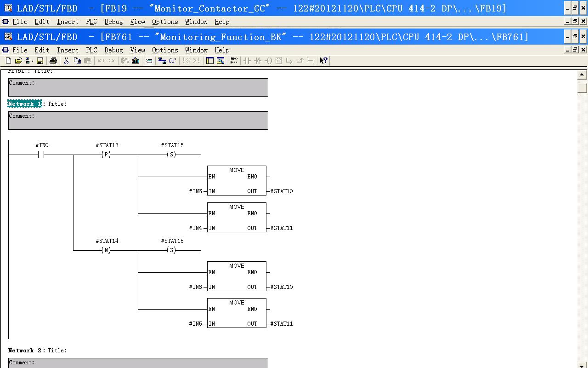Open a block with the folder icon

[18, 61]
